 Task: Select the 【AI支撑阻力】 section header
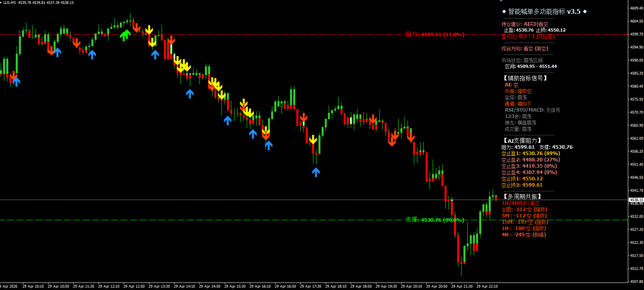coord(522,140)
